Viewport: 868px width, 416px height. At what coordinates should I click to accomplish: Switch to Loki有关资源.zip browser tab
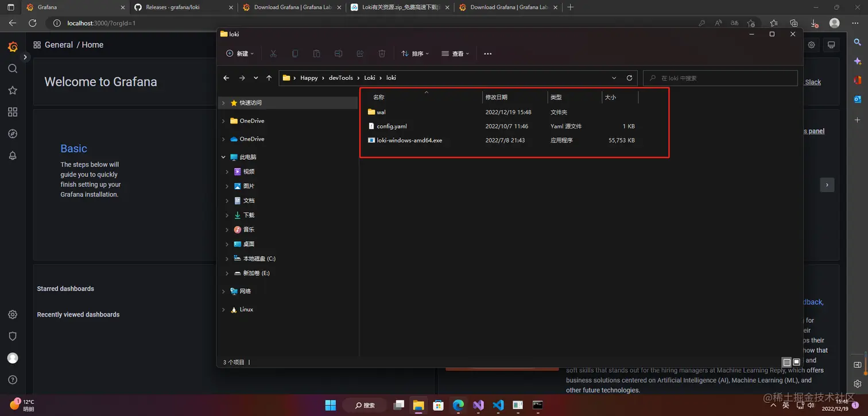(x=400, y=7)
